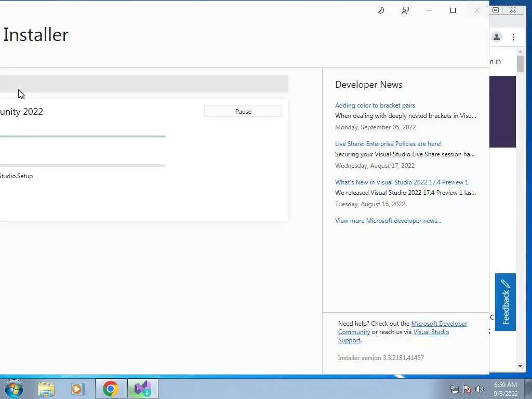This screenshot has width=532, height=399.
Task: Pause the Visual Studio 2022 installation
Action: click(x=243, y=111)
